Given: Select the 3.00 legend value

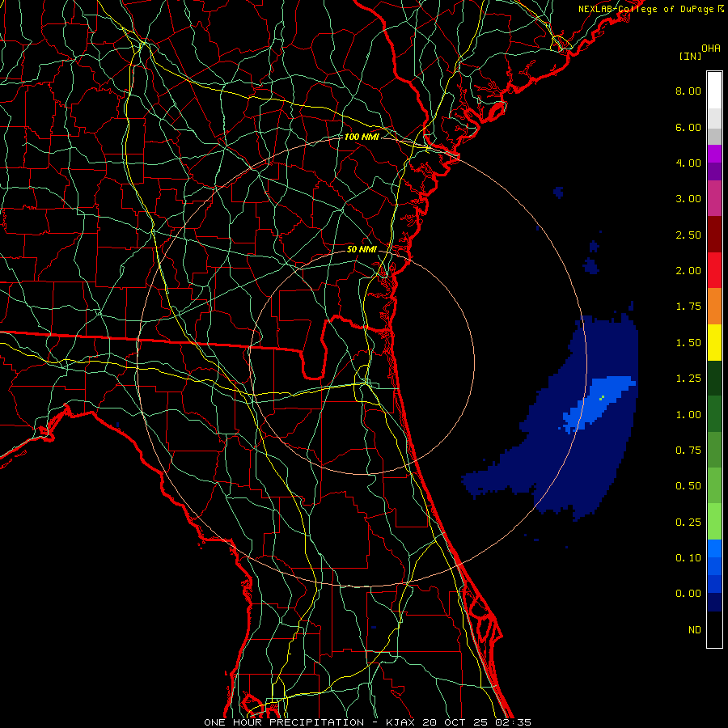Looking at the screenshot, I should tap(688, 199).
